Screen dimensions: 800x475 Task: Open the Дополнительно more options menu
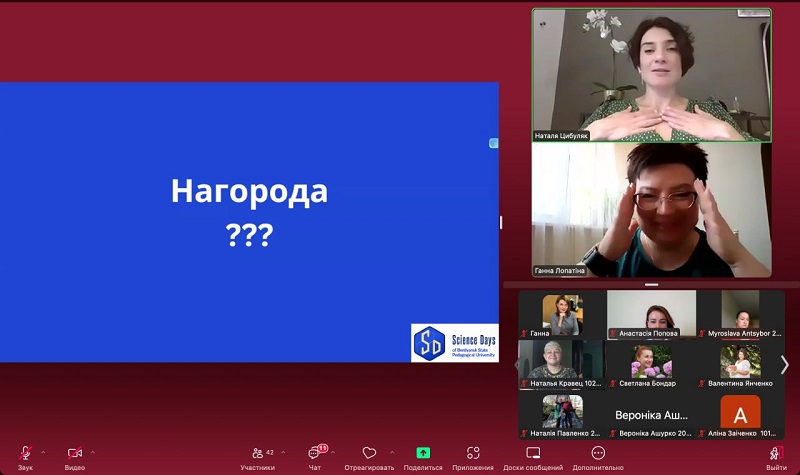[598, 454]
